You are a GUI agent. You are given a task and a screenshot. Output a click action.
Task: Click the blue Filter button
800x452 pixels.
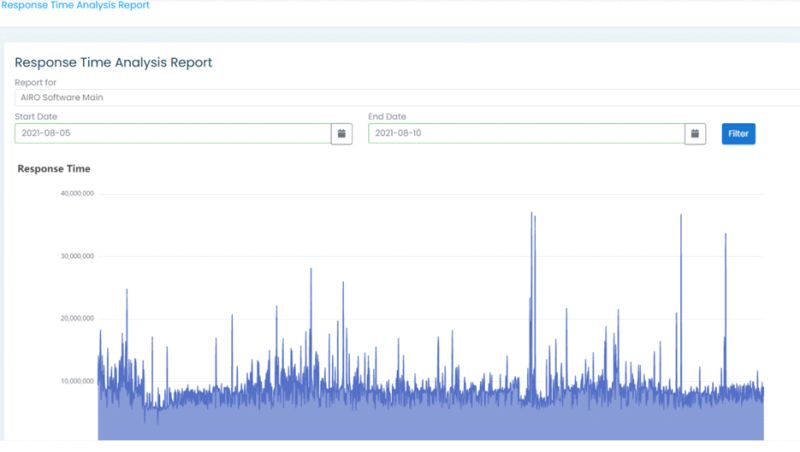[x=738, y=134]
